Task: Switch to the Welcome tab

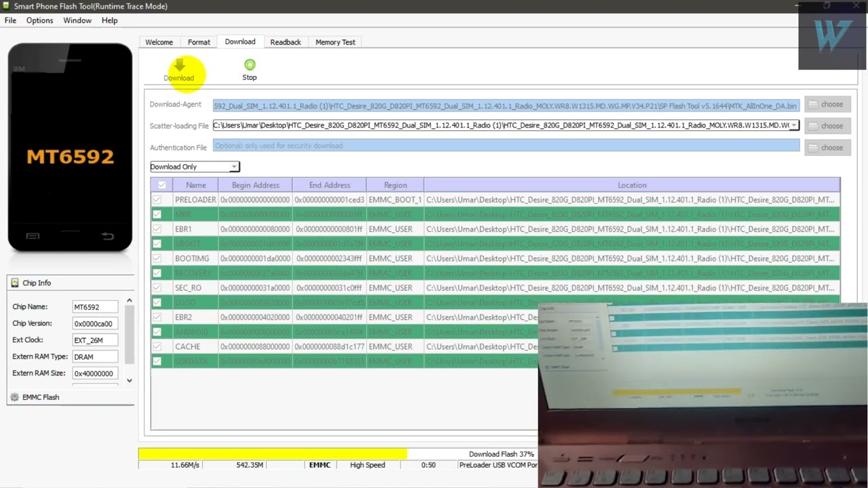Action: pos(159,42)
